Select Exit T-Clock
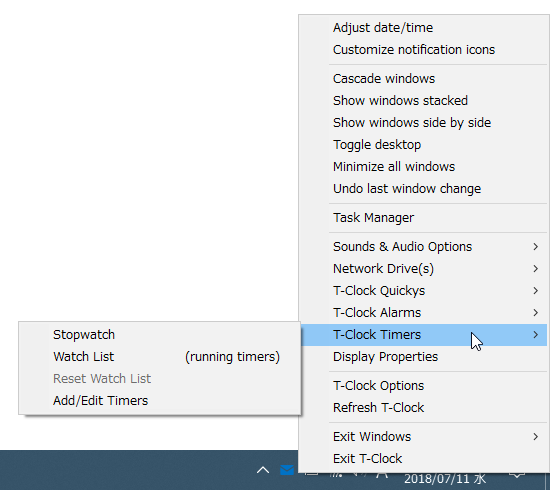The width and height of the screenshot is (550, 490). click(x=424, y=459)
